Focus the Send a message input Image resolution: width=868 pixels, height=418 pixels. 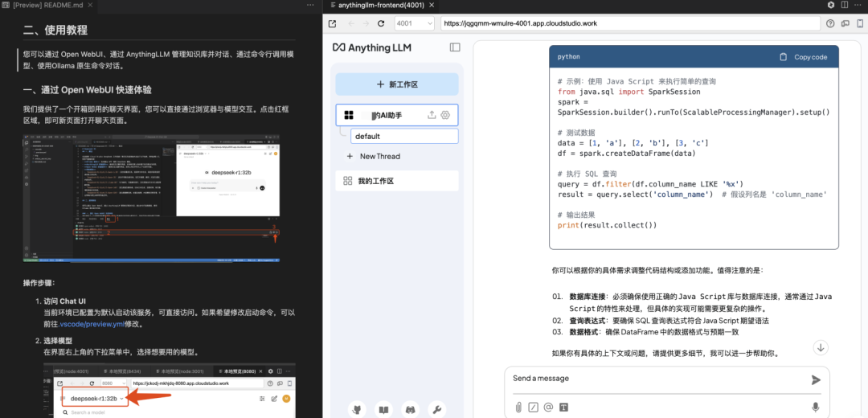[659, 379]
